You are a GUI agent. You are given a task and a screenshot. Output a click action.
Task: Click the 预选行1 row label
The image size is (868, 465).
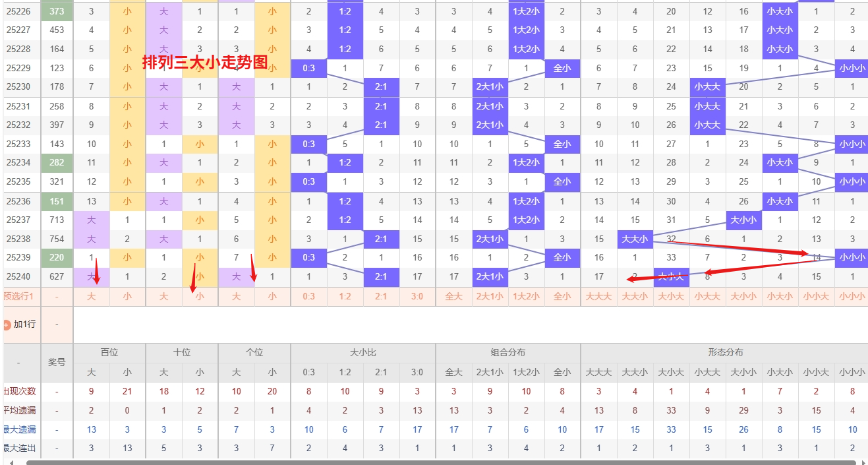click(18, 297)
